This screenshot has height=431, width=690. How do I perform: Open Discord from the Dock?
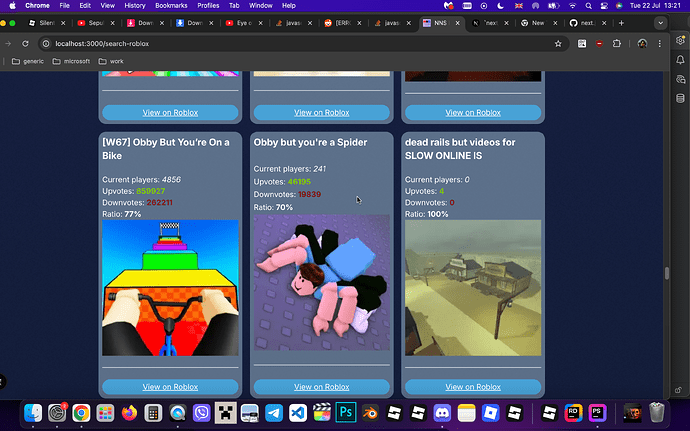(x=442, y=413)
